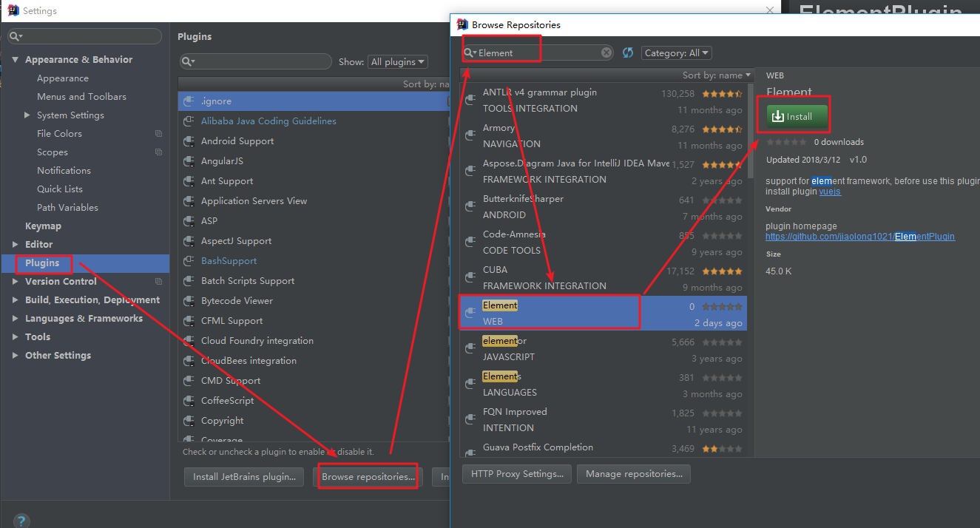Image resolution: width=980 pixels, height=528 pixels.
Task: Open the Show: All plugins dropdown
Action: [x=398, y=61]
